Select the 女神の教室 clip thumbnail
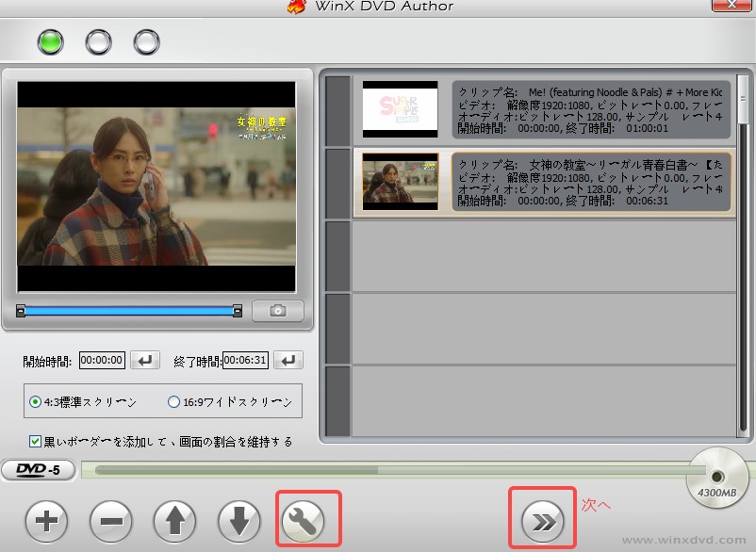756x552 pixels. (401, 182)
